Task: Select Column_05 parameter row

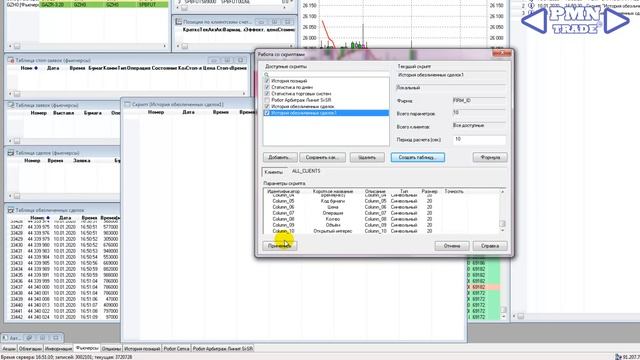Action: (x=382, y=201)
